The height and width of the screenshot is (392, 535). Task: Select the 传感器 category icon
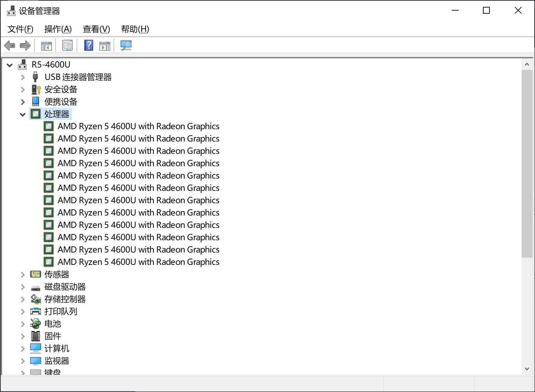[36, 274]
